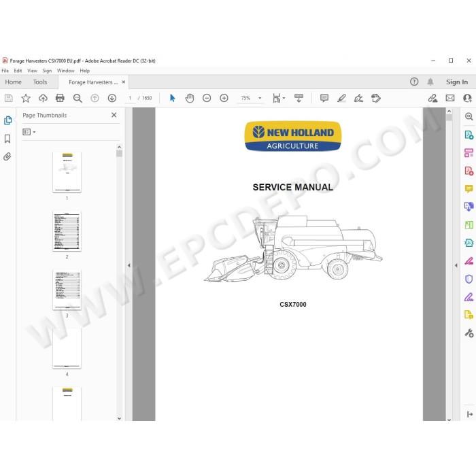Activate the Hand pan tool
Screen dimensions: 476x476
coord(190,98)
